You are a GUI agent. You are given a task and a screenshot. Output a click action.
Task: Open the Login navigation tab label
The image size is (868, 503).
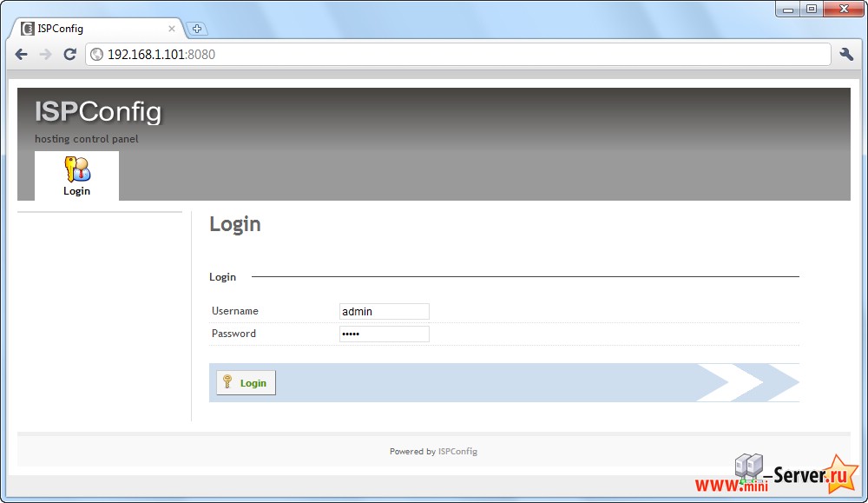point(76,191)
